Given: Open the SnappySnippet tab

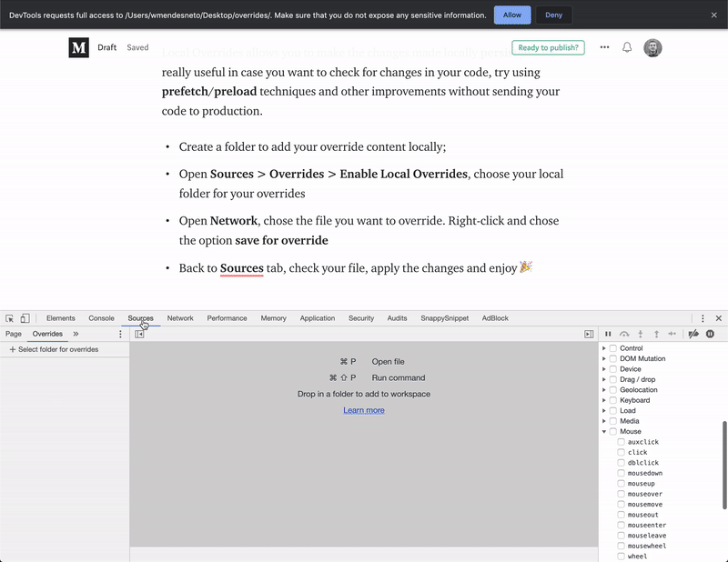Looking at the screenshot, I should click(444, 318).
